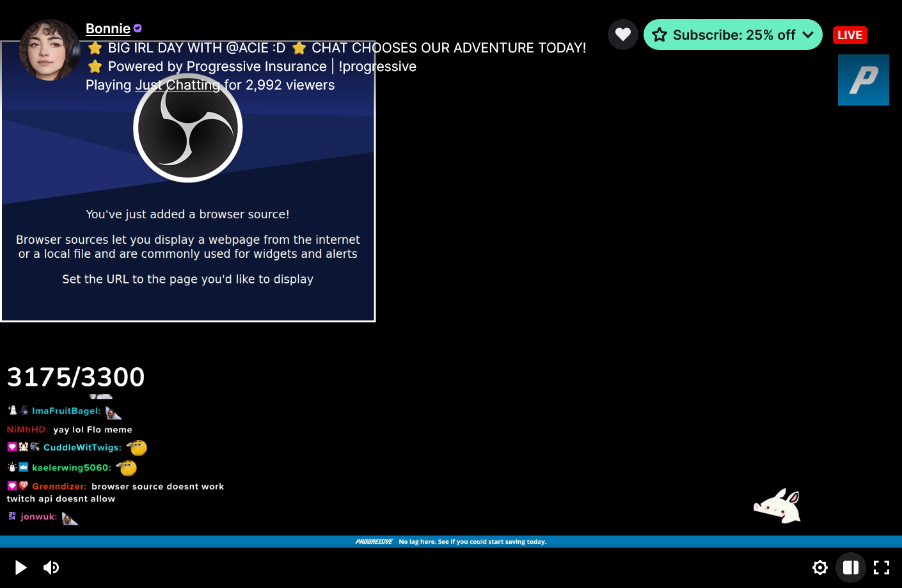Expand the Subscribe button chevron
This screenshot has height=588, width=902.
809,35
